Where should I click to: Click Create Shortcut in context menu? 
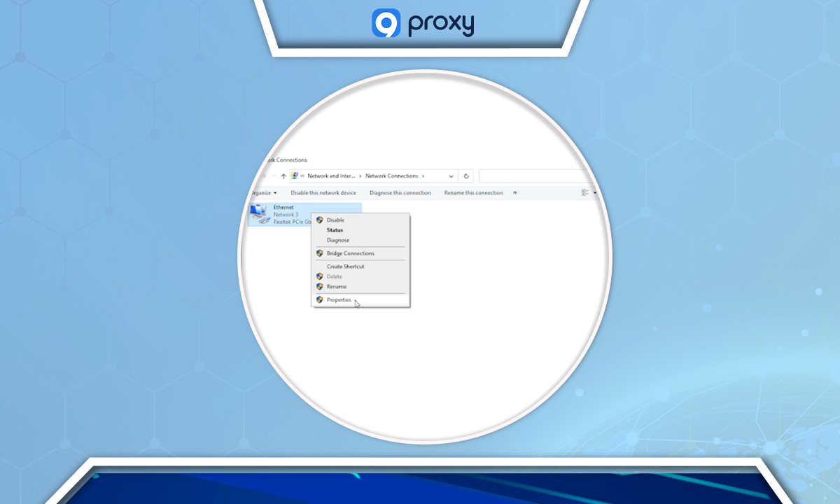click(x=345, y=267)
